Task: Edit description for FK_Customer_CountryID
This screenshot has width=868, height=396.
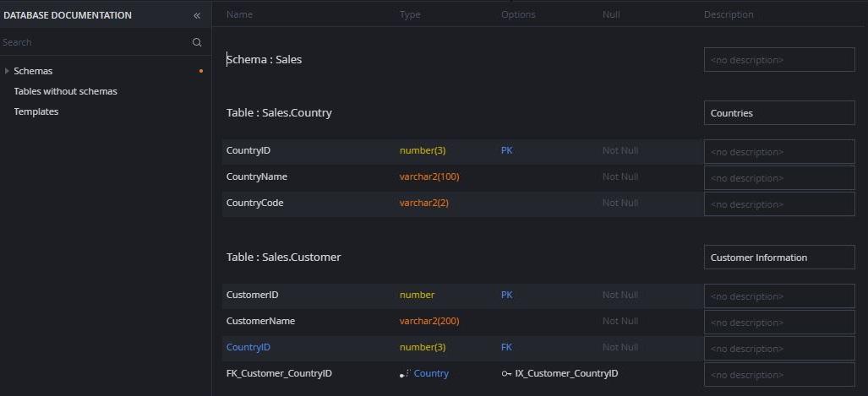Action: coord(779,374)
